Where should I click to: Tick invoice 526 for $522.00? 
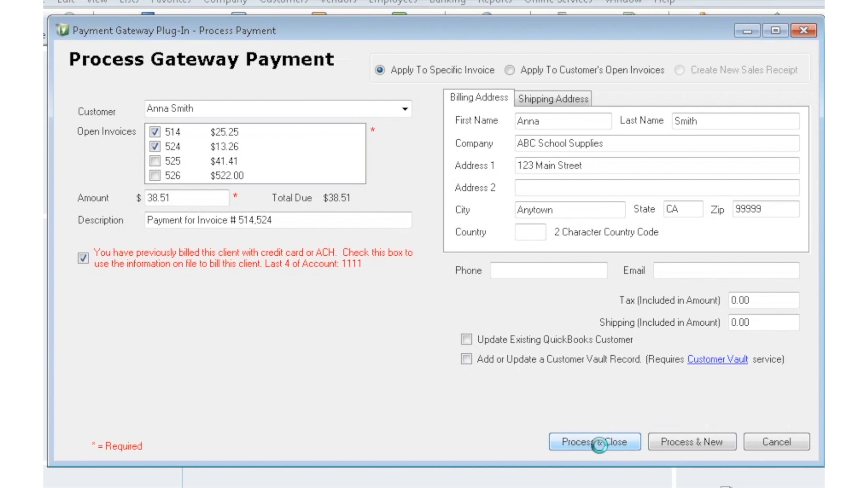(x=155, y=176)
